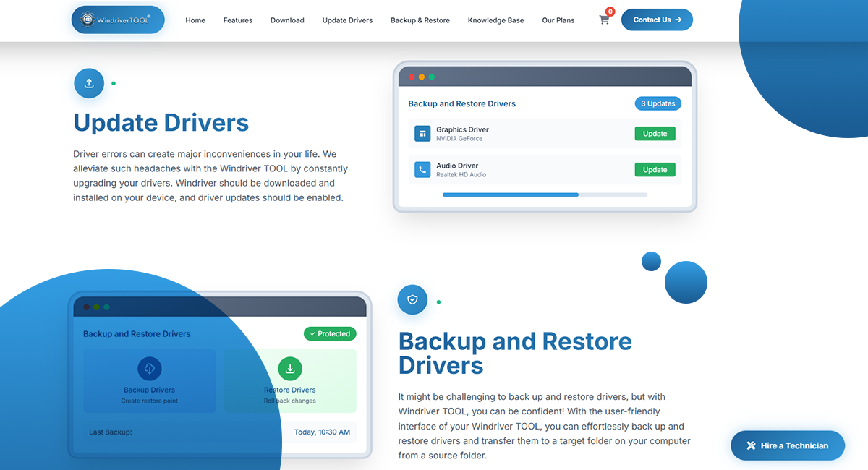The image size is (868, 470).
Task: Click the wrench icon in Hire a Technician
Action: [x=752, y=445]
